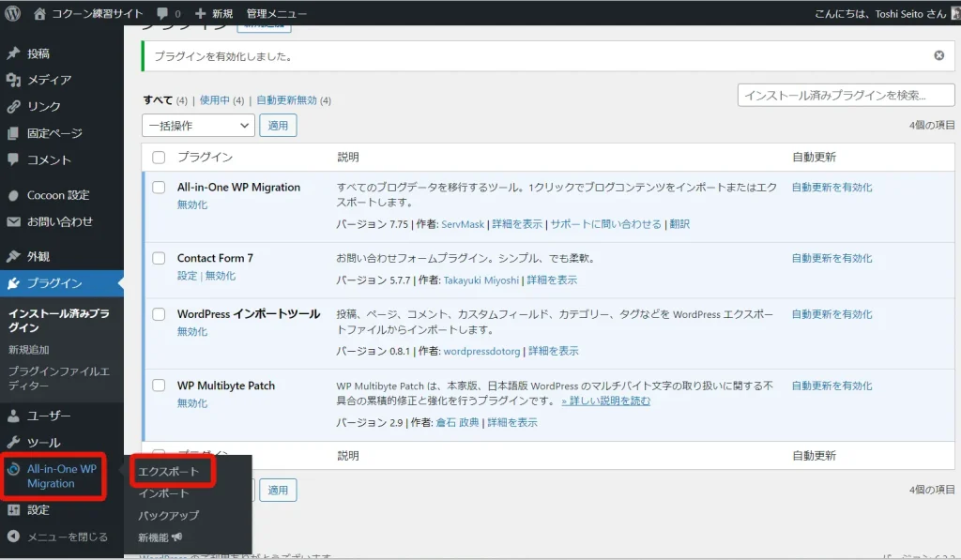View details for Contact Form 7 via 詳細を表示
This screenshot has width=961, height=560.
(x=552, y=280)
